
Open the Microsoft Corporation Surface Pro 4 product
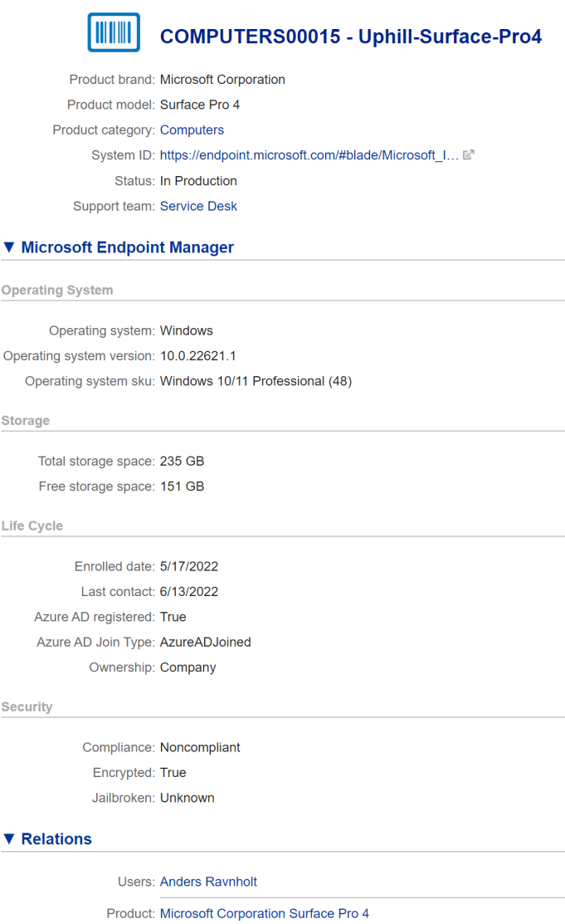click(264, 913)
